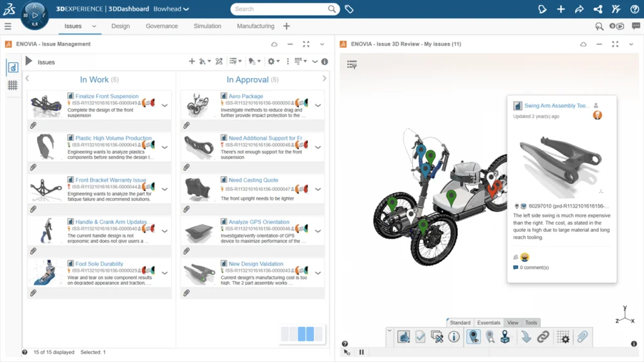The height and width of the screenshot is (362, 644).
Task: Open attachments for Finalize Front Suspension
Action: 33,125
